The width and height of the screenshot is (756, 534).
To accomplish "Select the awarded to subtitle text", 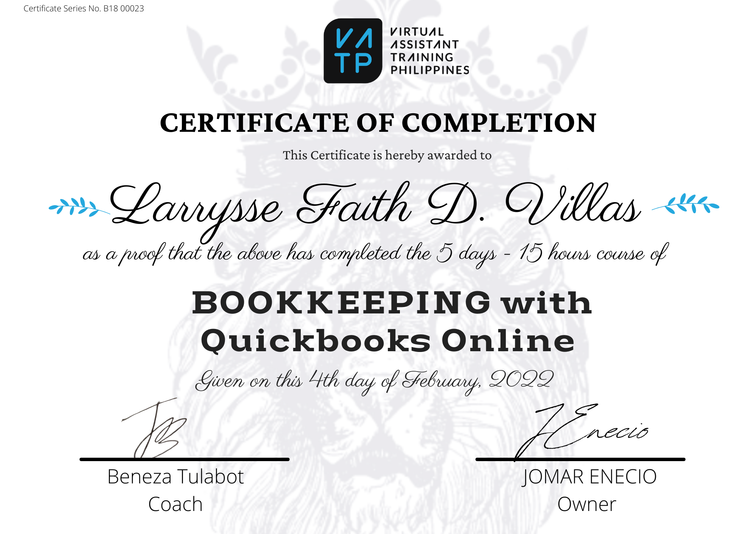I will point(386,155).
